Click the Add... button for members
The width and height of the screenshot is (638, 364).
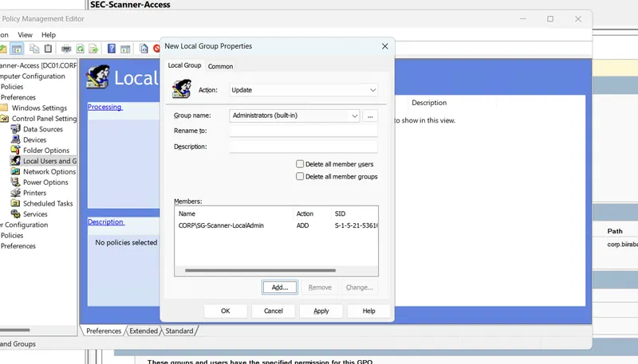coord(280,288)
